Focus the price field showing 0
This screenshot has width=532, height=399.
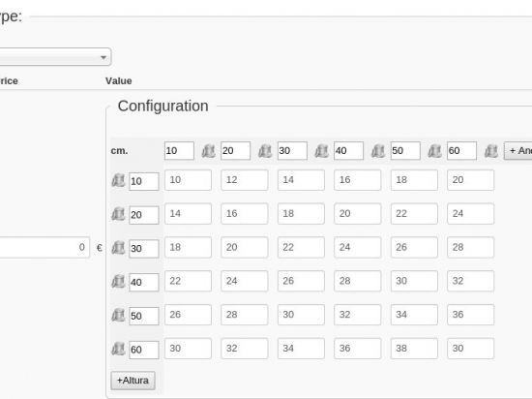pyautogui.click(x=44, y=247)
